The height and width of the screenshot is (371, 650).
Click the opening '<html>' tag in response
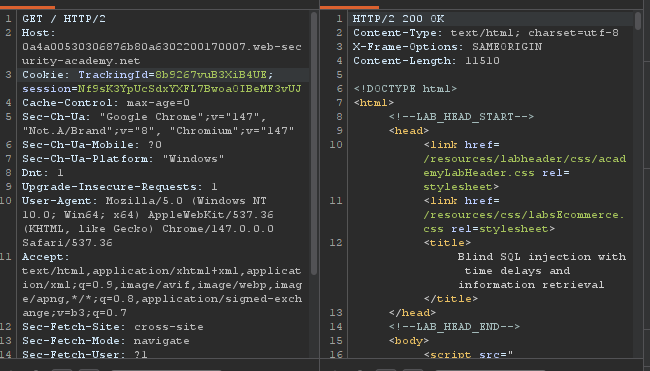(374, 103)
